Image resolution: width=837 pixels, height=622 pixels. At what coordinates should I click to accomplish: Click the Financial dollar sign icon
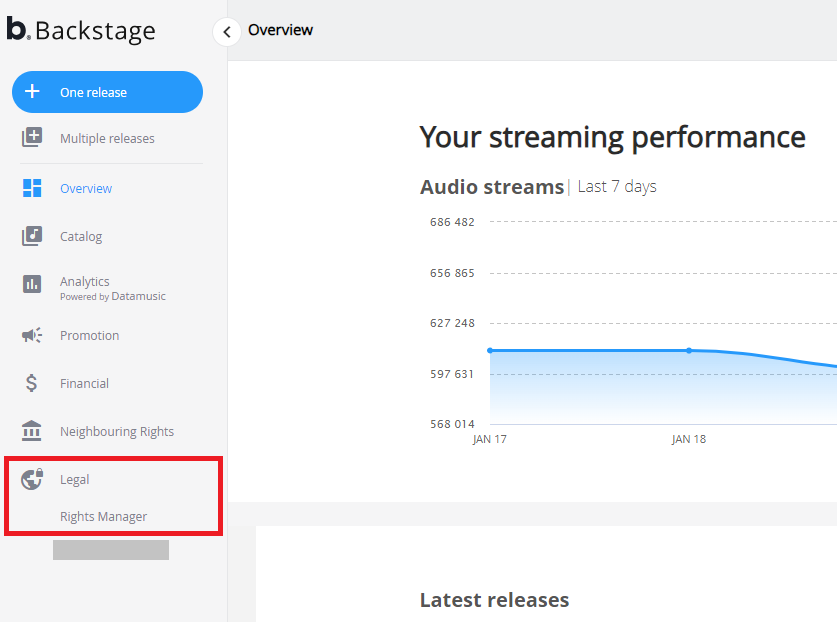point(32,383)
